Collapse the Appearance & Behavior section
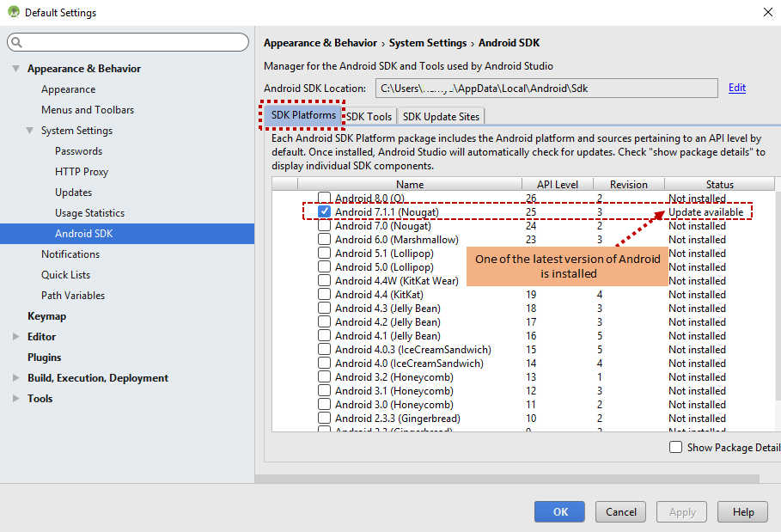 pos(16,68)
